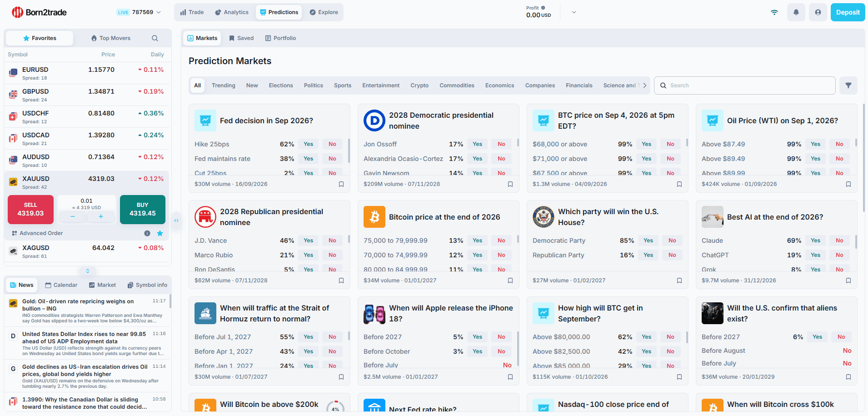Collapse the left sidebar panel
Screen dimensions: 868x416
(176, 221)
